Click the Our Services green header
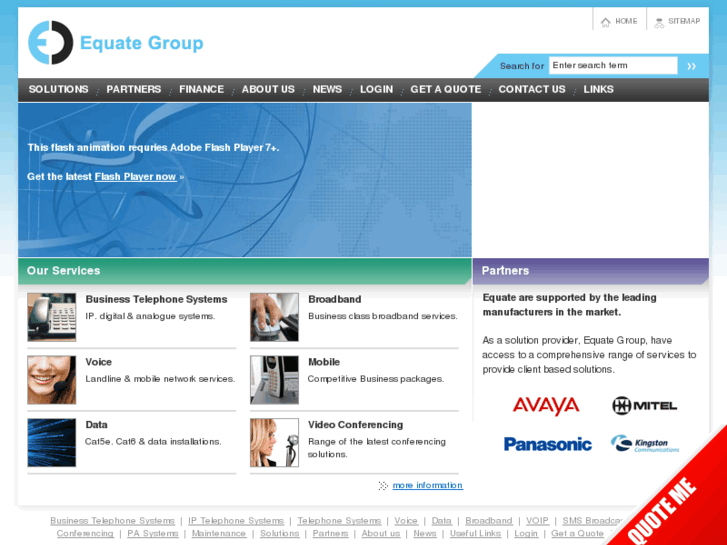727x545 pixels. 245,271
